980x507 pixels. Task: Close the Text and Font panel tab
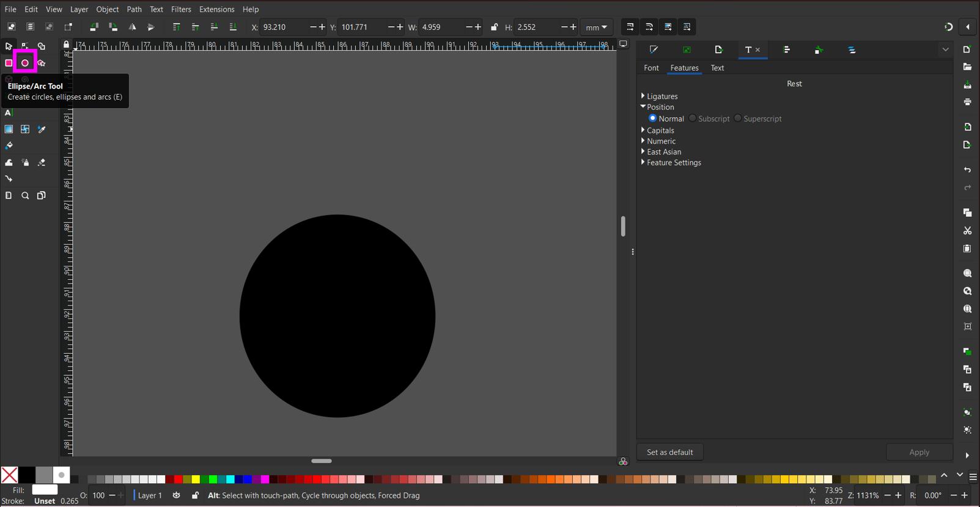pos(757,50)
